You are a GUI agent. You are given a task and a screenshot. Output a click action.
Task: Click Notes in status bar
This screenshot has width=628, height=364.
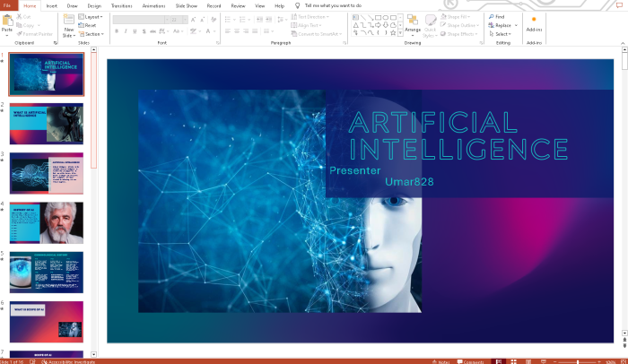(440, 361)
